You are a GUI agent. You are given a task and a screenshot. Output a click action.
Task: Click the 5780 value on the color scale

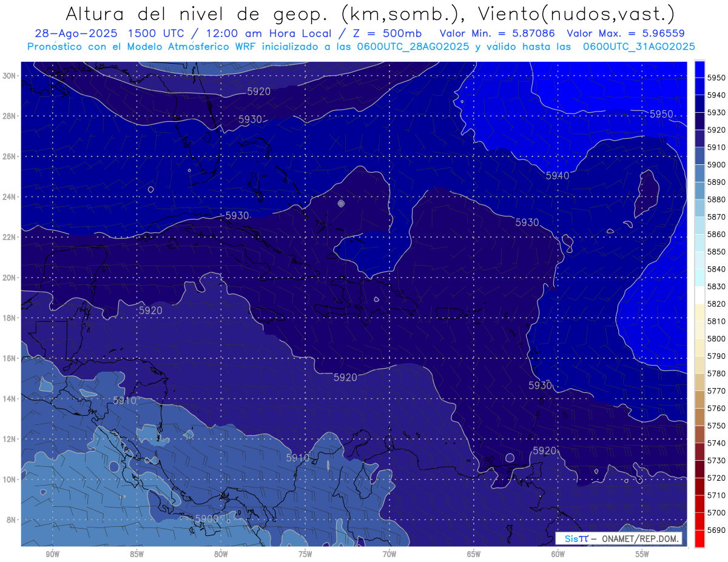[716, 373]
